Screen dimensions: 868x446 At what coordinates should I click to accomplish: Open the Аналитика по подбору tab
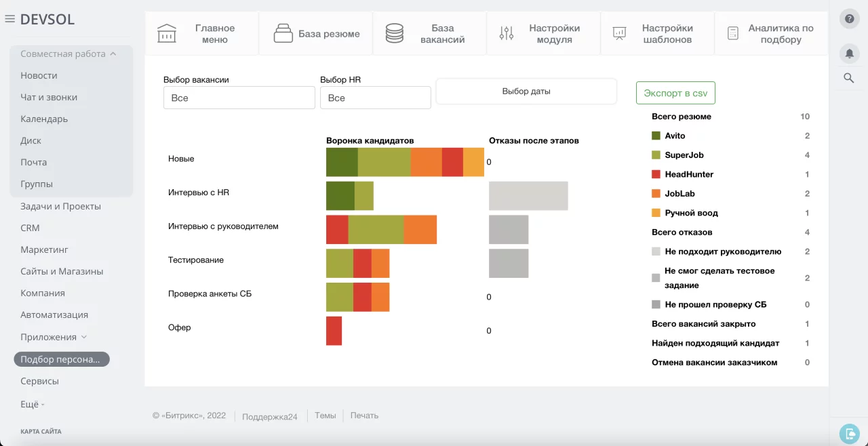tap(771, 33)
